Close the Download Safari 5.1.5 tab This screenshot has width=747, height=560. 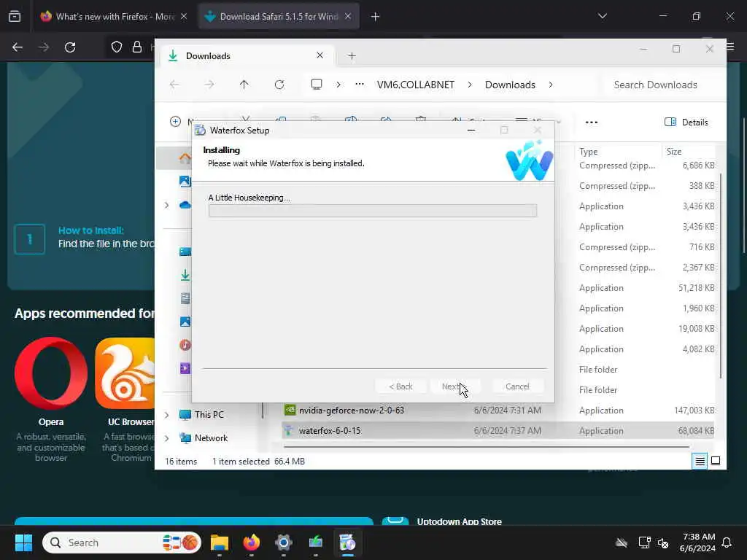[348, 16]
